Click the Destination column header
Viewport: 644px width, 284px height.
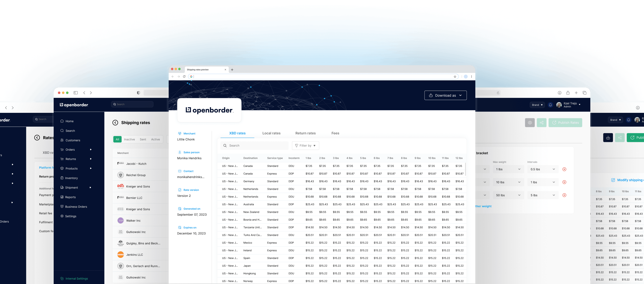pos(250,158)
